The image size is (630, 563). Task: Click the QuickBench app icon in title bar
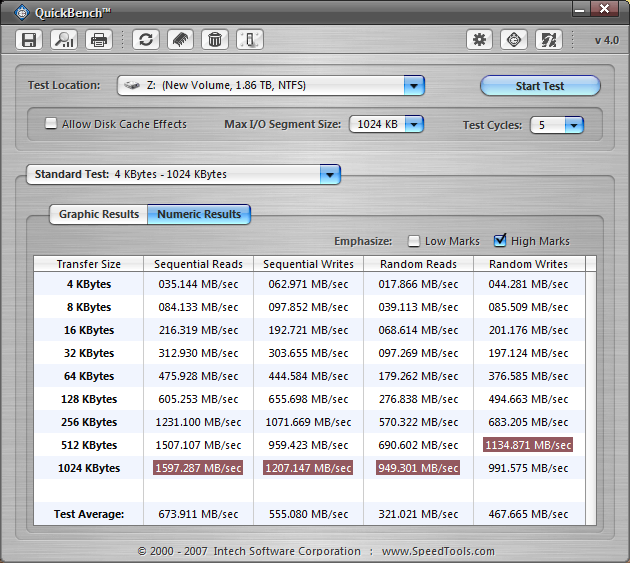pyautogui.click(x=21, y=11)
